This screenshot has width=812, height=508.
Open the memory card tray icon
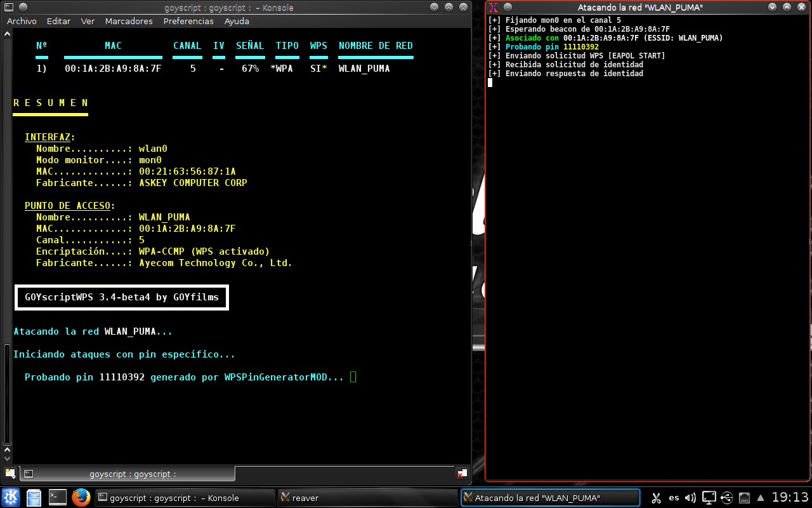tap(745, 498)
